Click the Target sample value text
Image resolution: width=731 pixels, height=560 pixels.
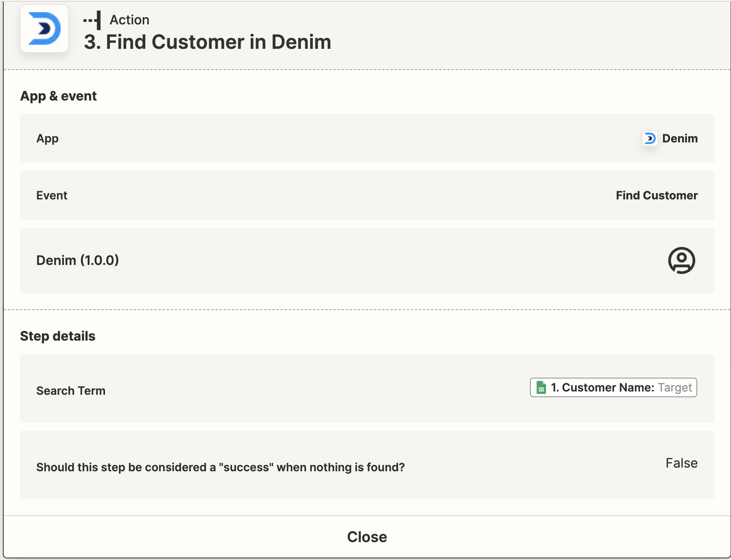(674, 387)
